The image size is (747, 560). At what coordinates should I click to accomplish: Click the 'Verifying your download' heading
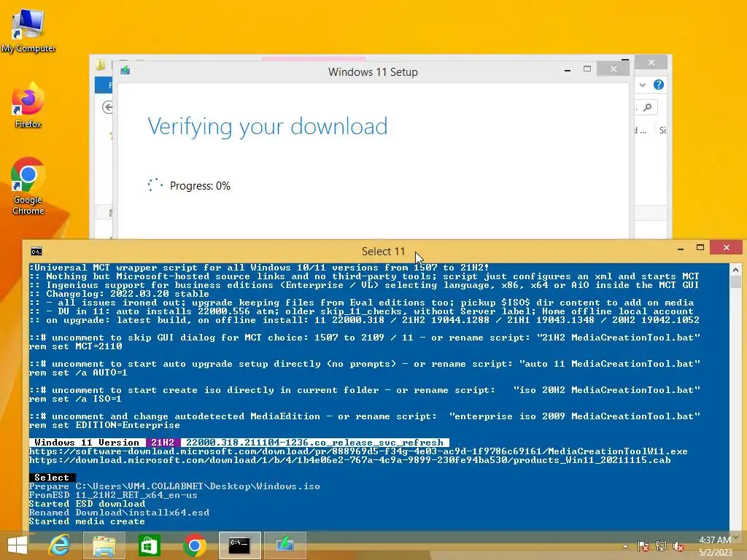tap(267, 127)
